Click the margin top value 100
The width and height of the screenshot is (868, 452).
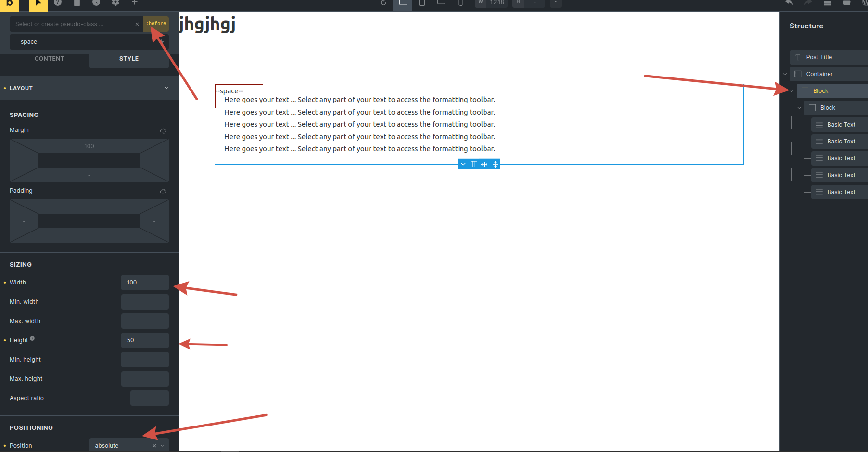click(x=89, y=146)
